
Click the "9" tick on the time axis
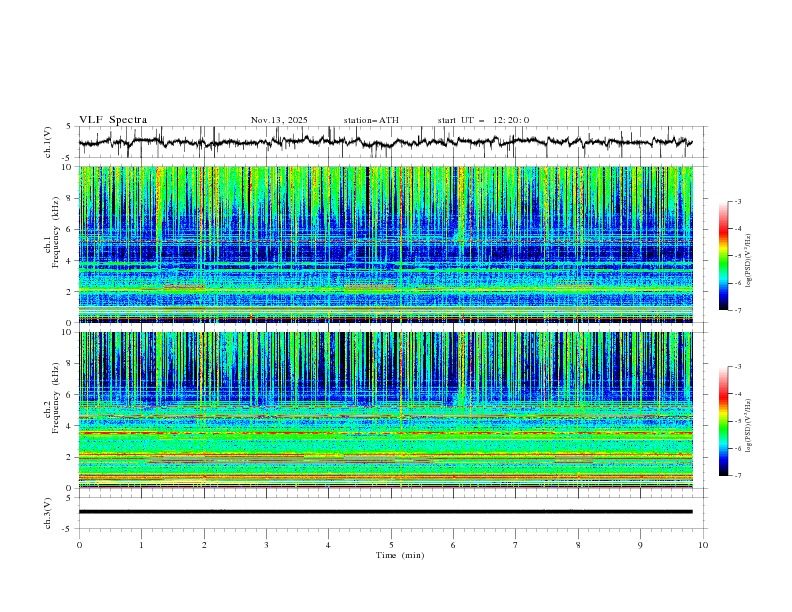click(640, 545)
